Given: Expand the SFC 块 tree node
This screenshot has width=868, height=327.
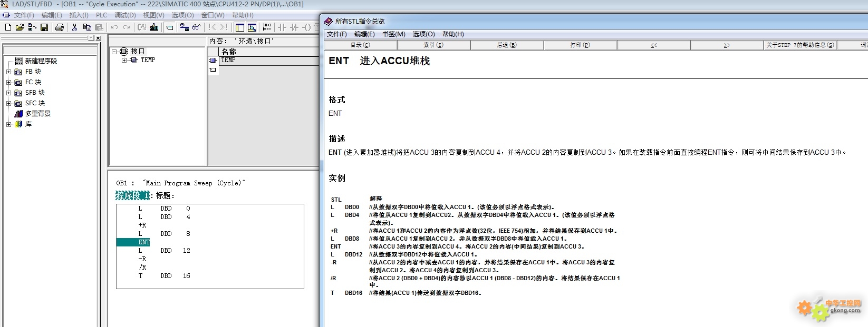Looking at the screenshot, I should [8, 103].
